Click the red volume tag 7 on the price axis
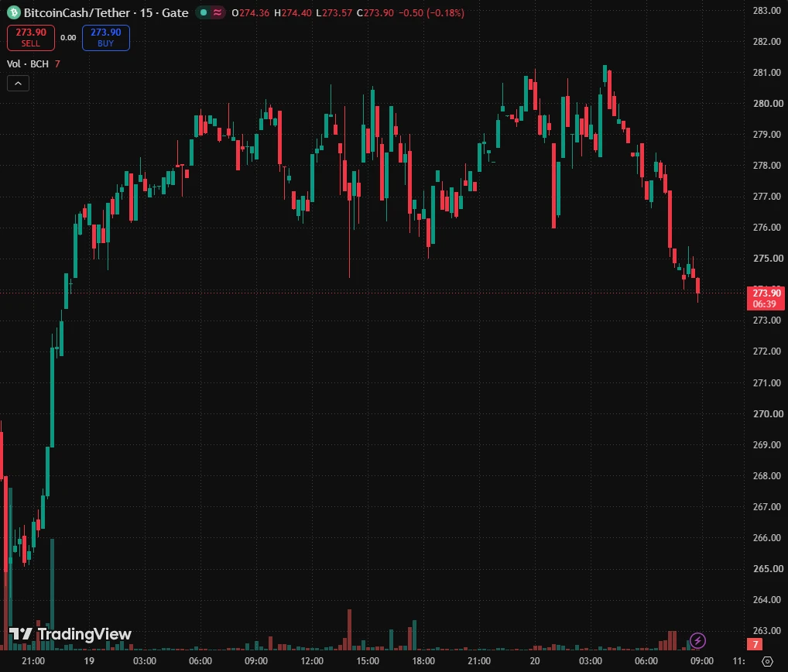This screenshot has width=788, height=672. (x=755, y=644)
